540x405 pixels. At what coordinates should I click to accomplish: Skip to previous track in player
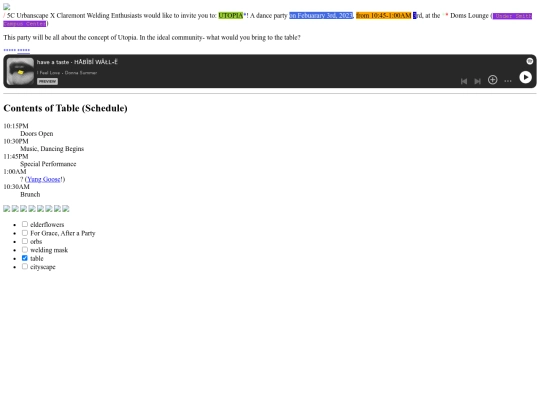464,81
